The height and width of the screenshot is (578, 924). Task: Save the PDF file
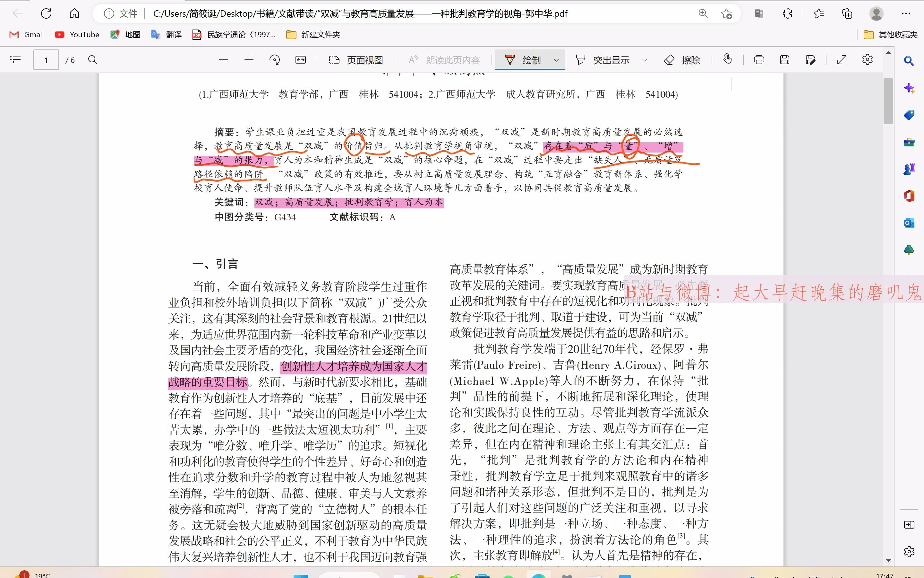click(x=785, y=60)
